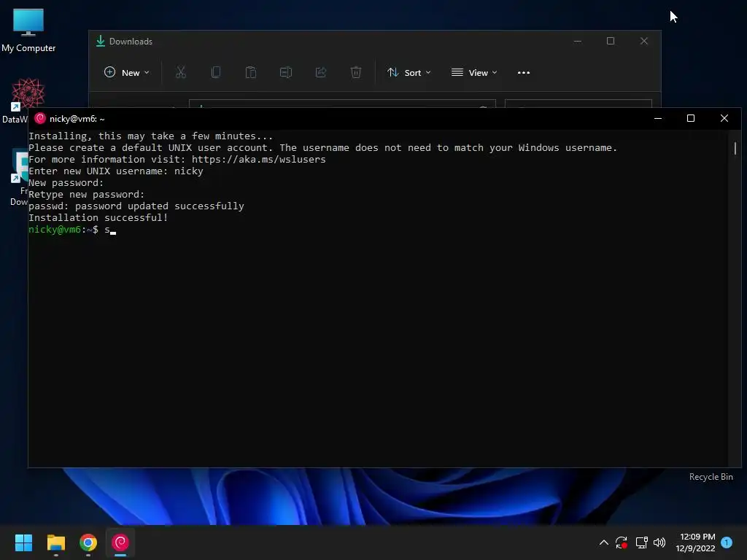Open the notification badge icon
747x560 pixels.
point(727,542)
